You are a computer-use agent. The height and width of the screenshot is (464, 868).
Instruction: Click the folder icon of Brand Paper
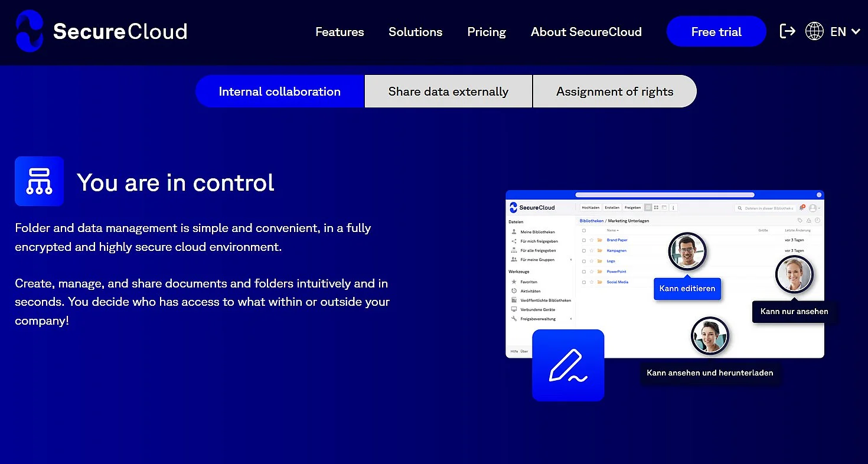click(x=599, y=240)
